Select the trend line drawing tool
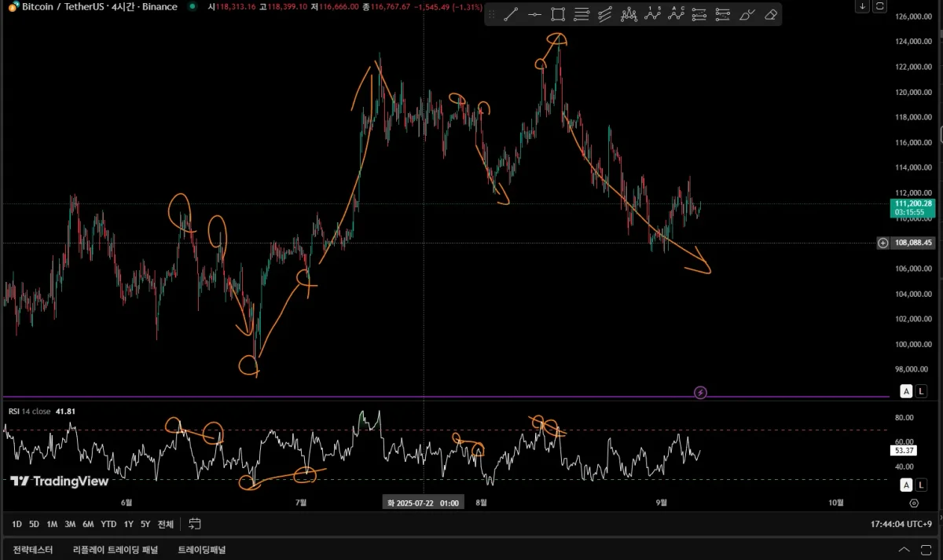The height and width of the screenshot is (560, 943). (511, 14)
